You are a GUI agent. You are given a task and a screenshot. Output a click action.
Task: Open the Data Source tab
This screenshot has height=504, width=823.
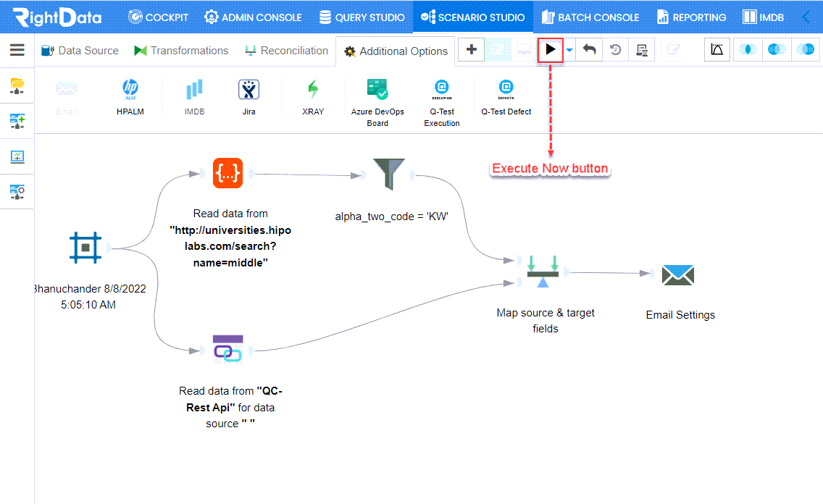click(80, 51)
